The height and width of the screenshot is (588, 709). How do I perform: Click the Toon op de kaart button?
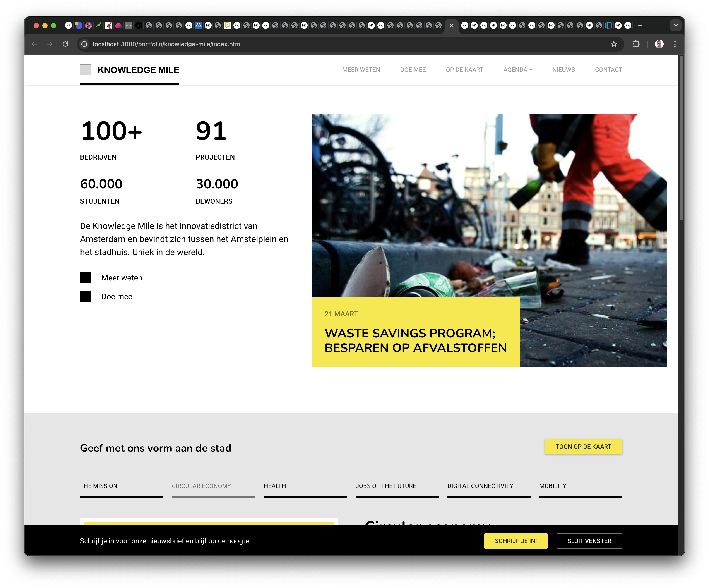tap(583, 447)
